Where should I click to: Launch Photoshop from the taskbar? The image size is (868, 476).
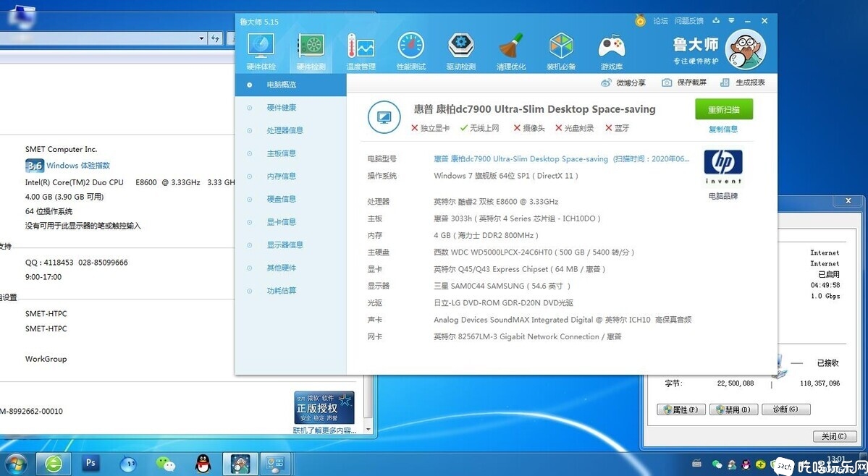point(91,463)
